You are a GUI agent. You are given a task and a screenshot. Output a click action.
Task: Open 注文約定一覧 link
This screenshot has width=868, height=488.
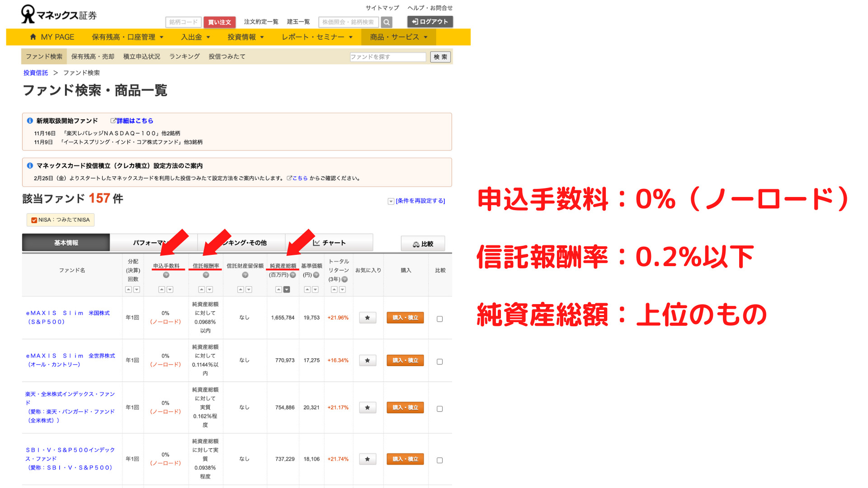tap(261, 22)
